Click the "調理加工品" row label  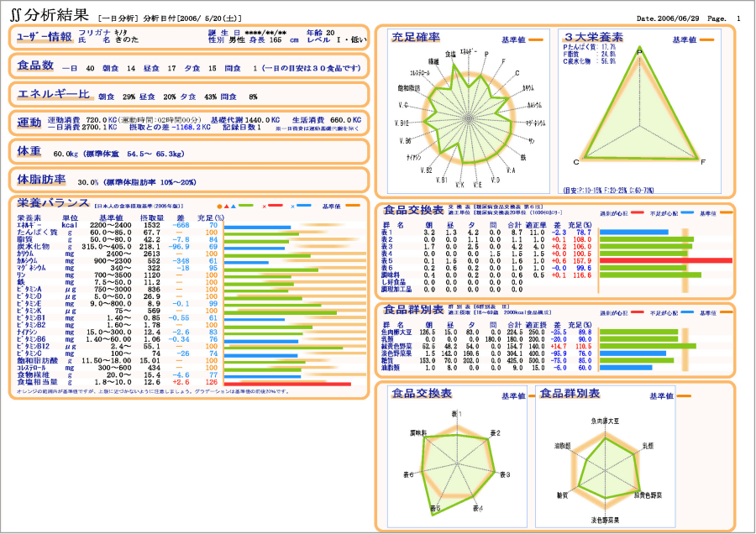396,290
